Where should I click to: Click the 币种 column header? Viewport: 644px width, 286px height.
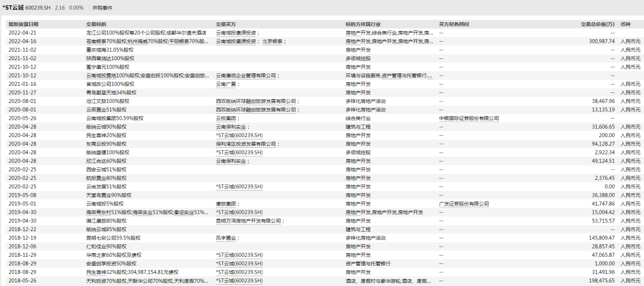[x=625, y=24]
